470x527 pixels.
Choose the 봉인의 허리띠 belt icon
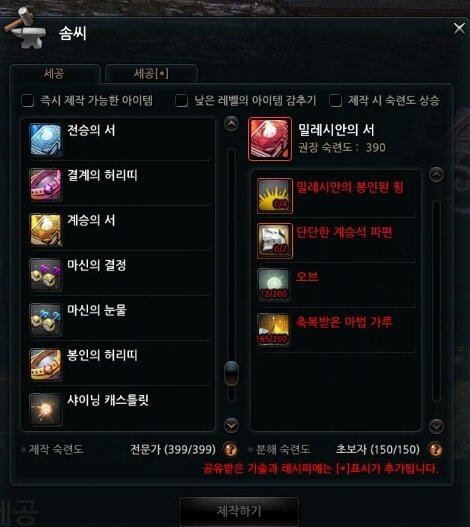(45, 365)
